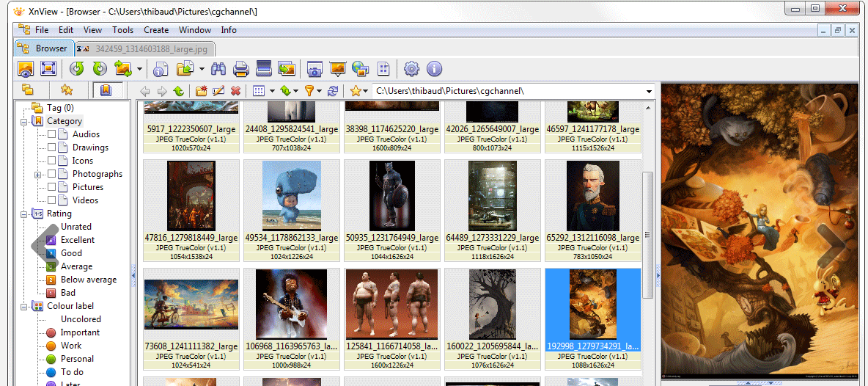Tick the Drawings category checkbox
This screenshot has width=868, height=386.
pyautogui.click(x=51, y=148)
